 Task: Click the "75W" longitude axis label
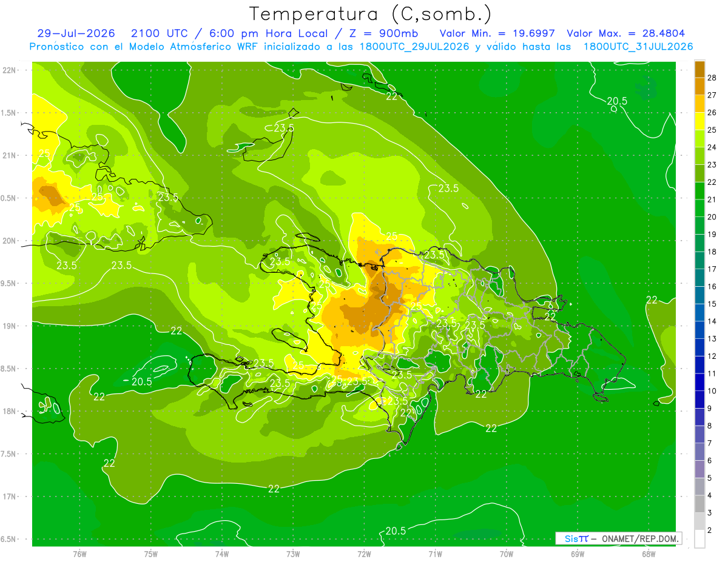point(151,554)
